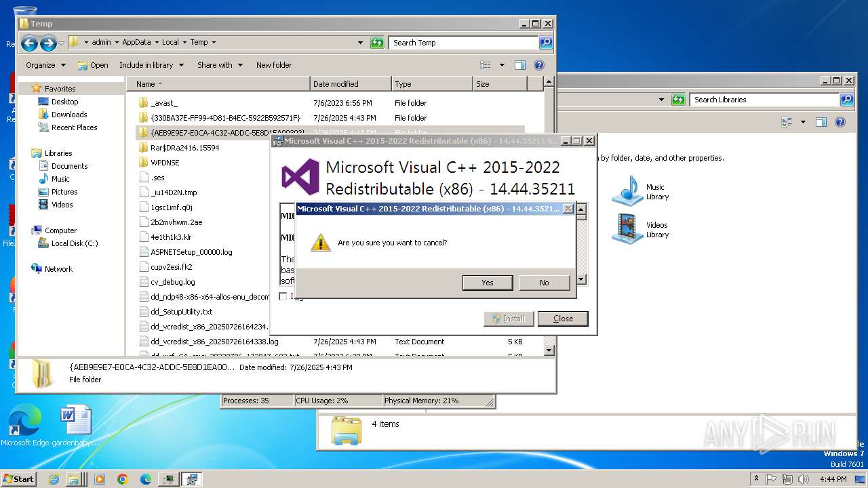Open Downloads in the navigation pane
Image resolution: width=868 pixels, height=488 pixels.
(x=69, y=115)
